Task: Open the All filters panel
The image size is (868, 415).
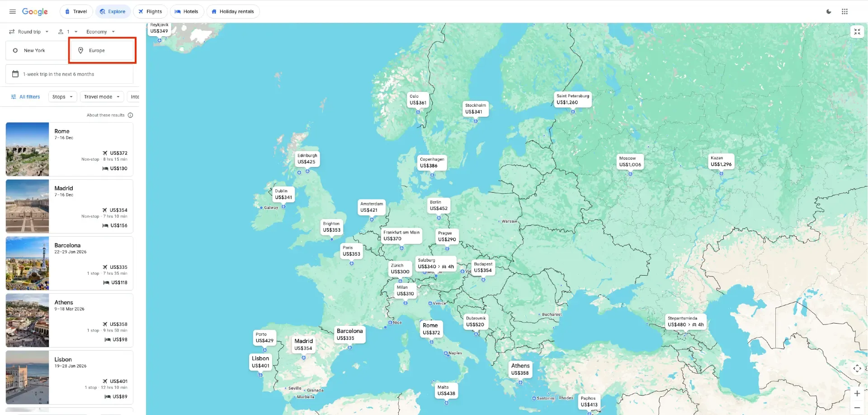Action: pos(25,96)
